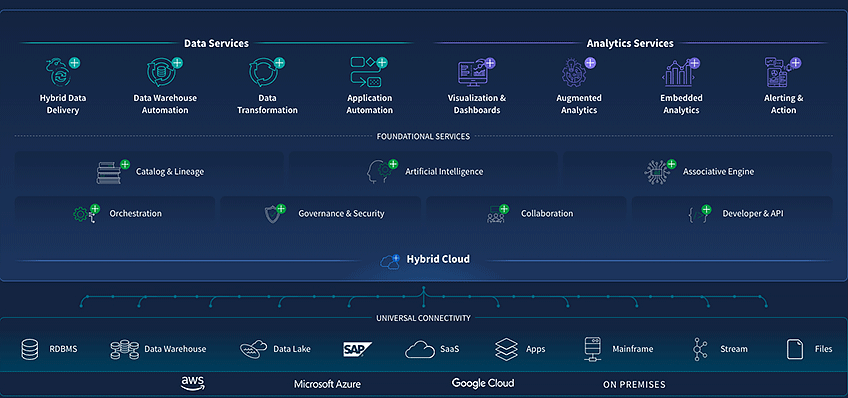
Task: Click the SAP logo connector
Action: tap(357, 349)
